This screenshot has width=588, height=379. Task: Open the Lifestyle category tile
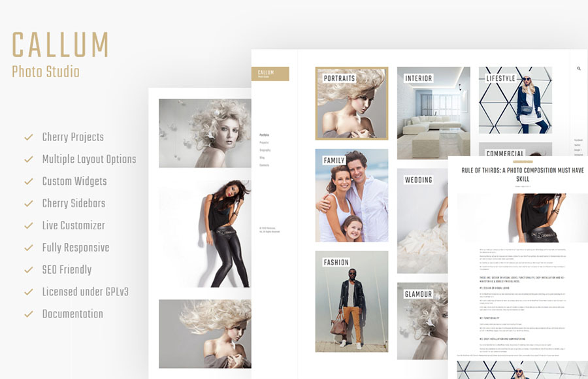coord(515,100)
